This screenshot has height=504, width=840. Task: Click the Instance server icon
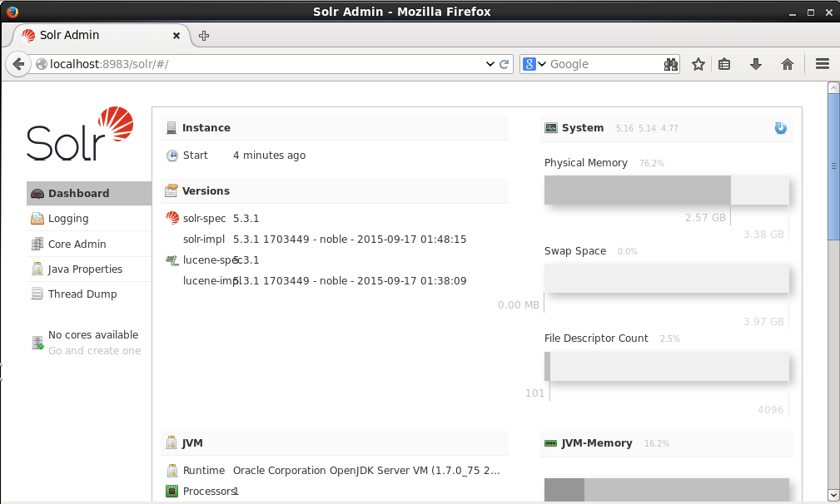[171, 128]
